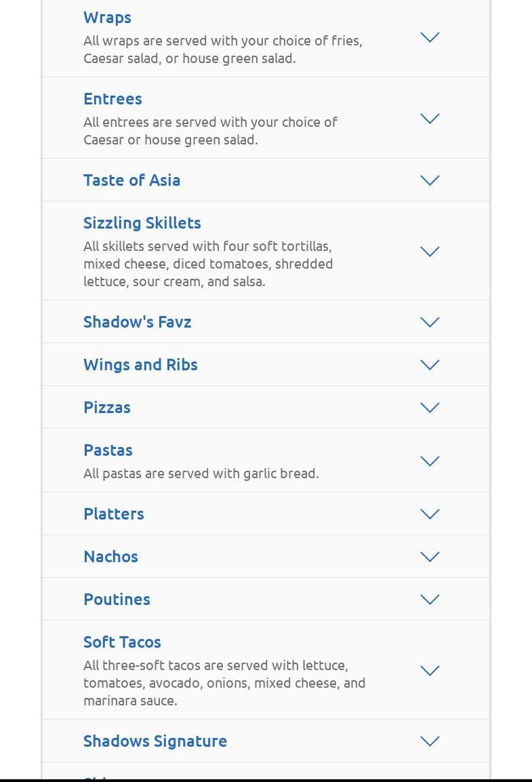
Task: Click the Wings and Ribs chevron icon
Action: point(430,365)
